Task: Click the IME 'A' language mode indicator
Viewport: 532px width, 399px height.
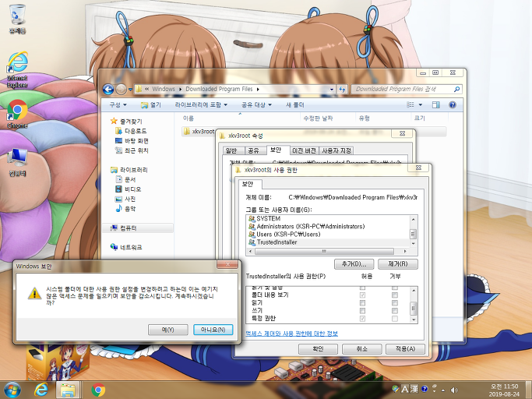Action: point(404,389)
